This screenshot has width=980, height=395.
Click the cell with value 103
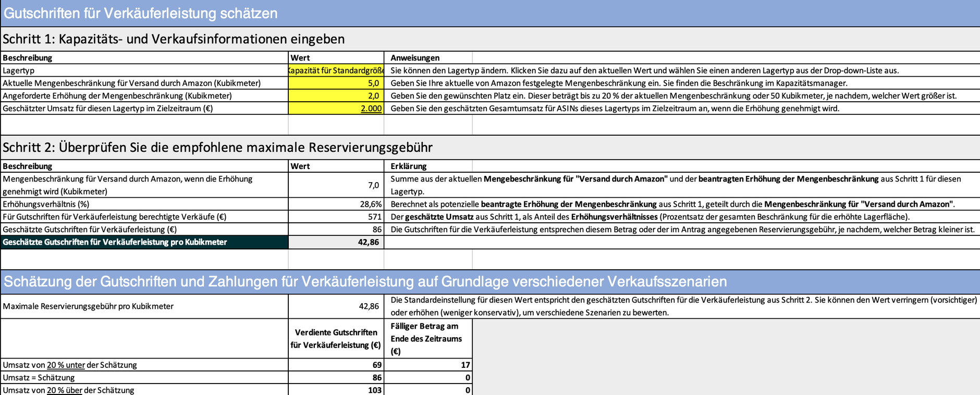336,390
